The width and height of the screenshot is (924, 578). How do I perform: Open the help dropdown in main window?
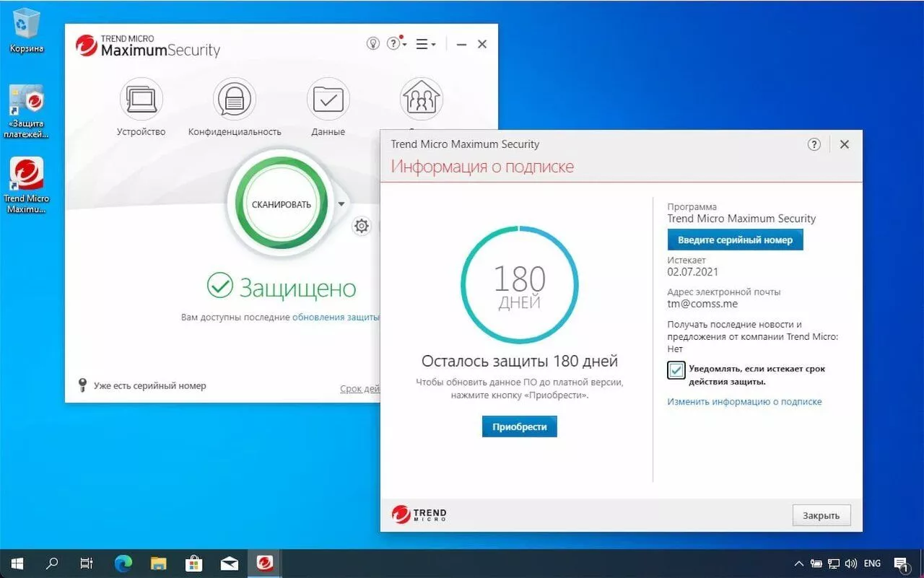[x=396, y=44]
